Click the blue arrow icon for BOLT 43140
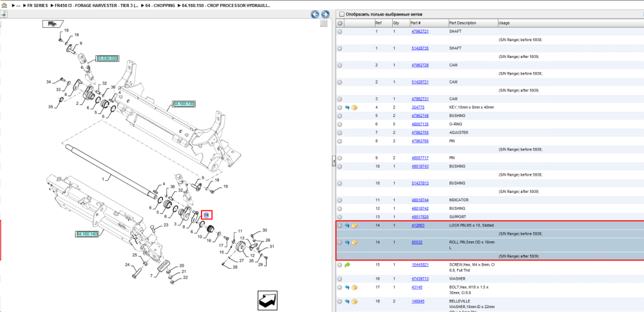The height and width of the screenshot is (312, 644). [x=347, y=288]
